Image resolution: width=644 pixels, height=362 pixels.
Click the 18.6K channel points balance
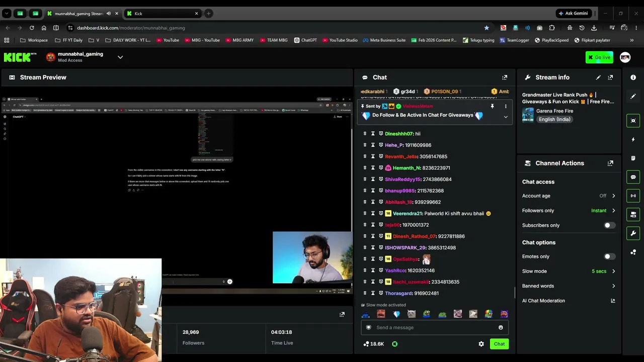[374, 344]
